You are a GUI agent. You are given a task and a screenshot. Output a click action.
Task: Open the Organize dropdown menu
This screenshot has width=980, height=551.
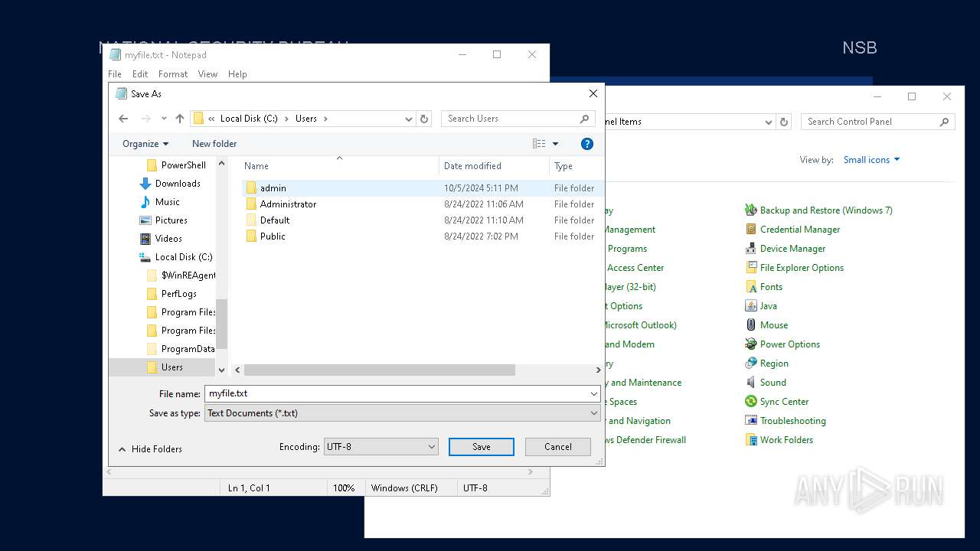[x=145, y=144]
